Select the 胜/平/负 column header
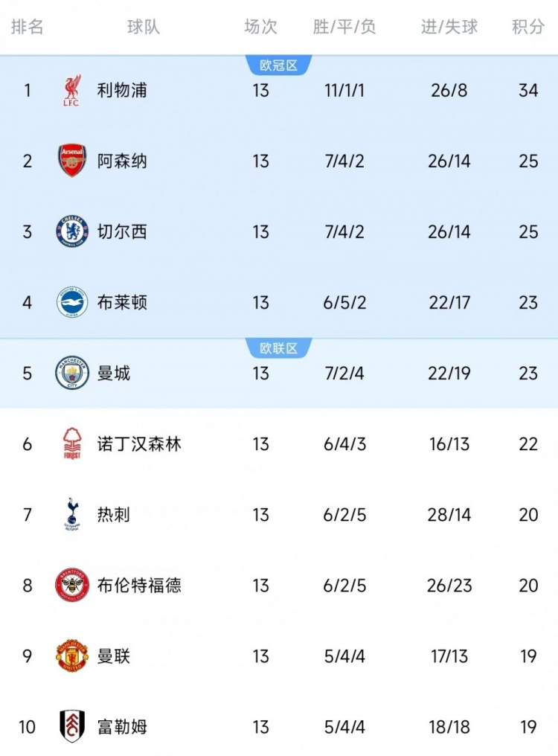This screenshot has height=756, width=558. click(344, 27)
